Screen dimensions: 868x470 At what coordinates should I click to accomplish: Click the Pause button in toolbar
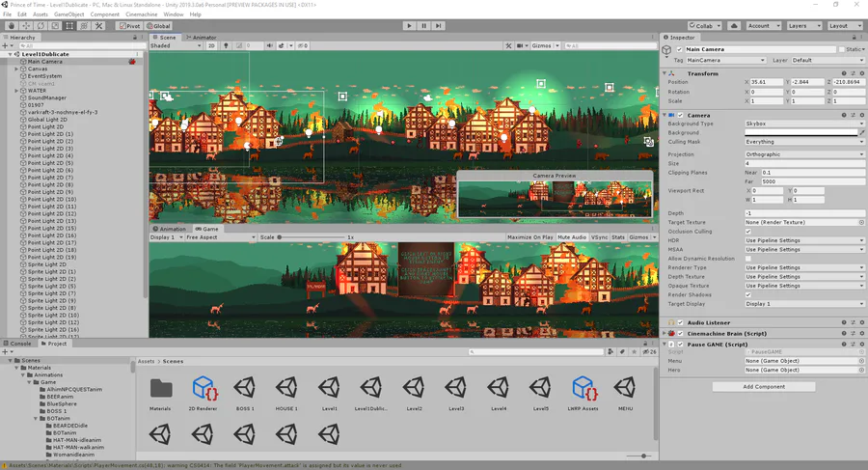click(423, 25)
